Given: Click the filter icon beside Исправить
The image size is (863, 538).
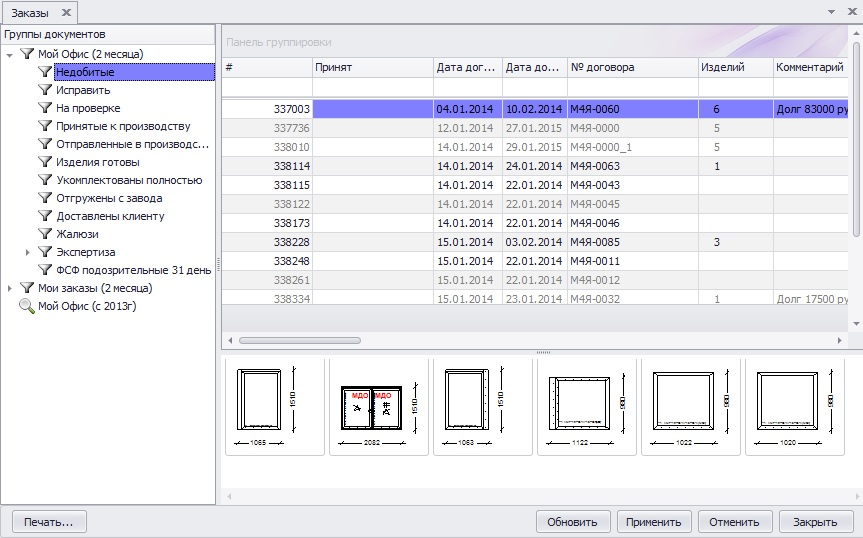Looking at the screenshot, I should pos(45,90).
